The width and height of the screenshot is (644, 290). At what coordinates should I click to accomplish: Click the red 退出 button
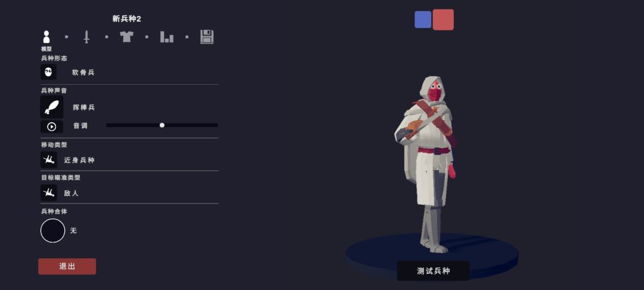[67, 266]
